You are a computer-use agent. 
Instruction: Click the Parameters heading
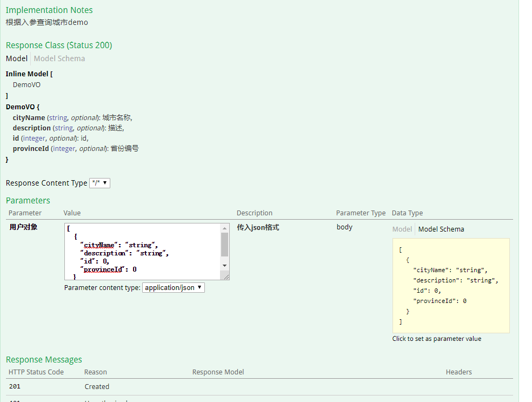click(28, 200)
